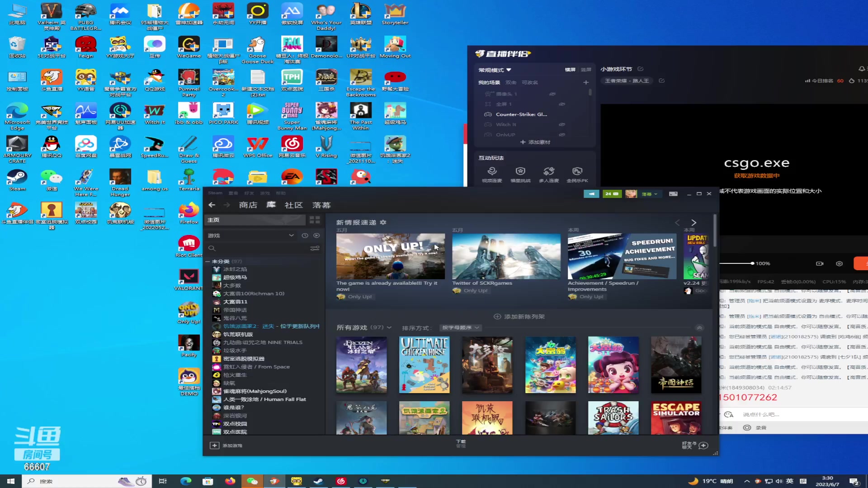Launch 全民乐PK in streaming companion

click(577, 174)
